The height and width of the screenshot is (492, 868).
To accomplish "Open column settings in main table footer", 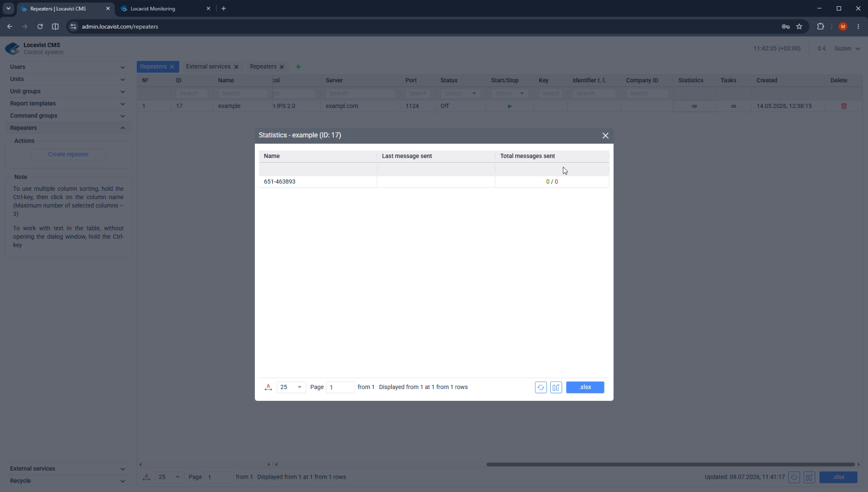I will pyautogui.click(x=809, y=477).
